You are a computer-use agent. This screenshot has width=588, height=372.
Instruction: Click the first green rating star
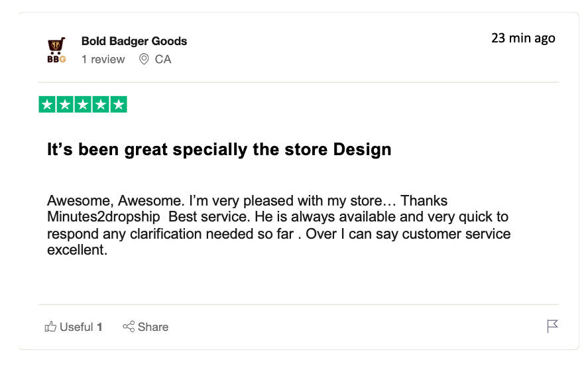pyautogui.click(x=47, y=105)
